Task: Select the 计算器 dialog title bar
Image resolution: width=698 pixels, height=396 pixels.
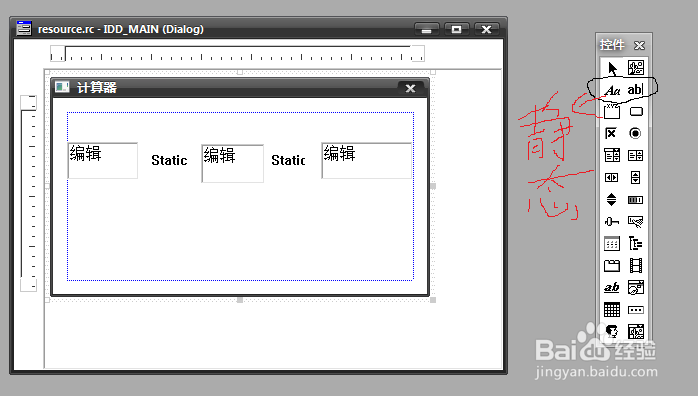Action: click(240, 88)
